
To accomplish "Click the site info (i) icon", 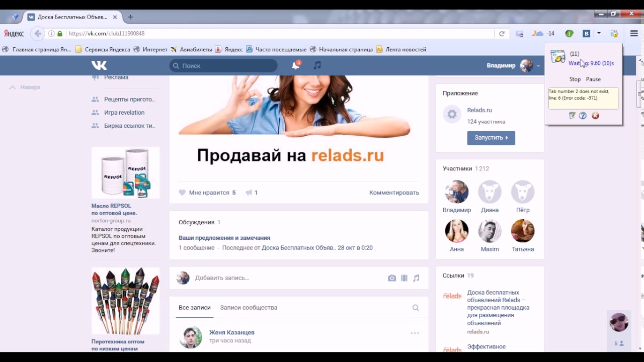I will click(51, 34).
